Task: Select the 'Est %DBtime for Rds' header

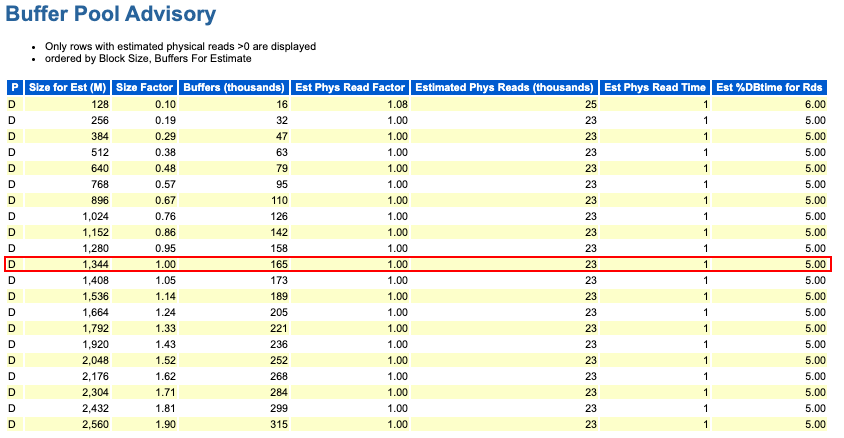Action: tap(769, 88)
